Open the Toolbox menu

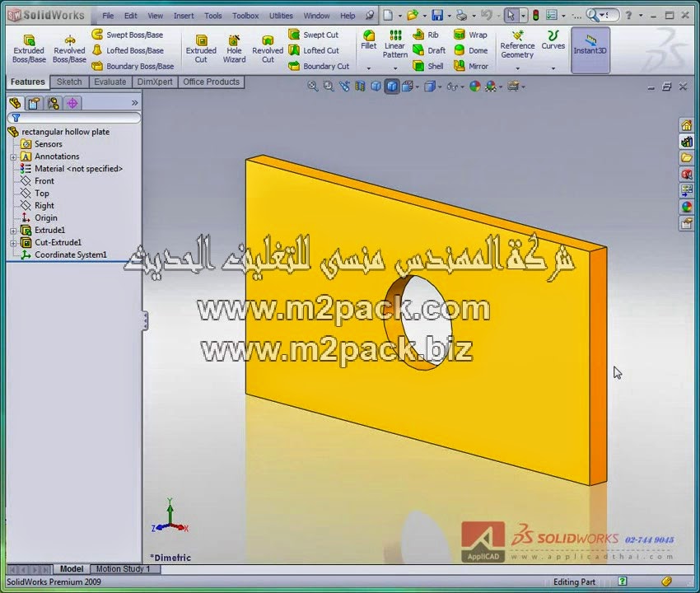pyautogui.click(x=245, y=16)
